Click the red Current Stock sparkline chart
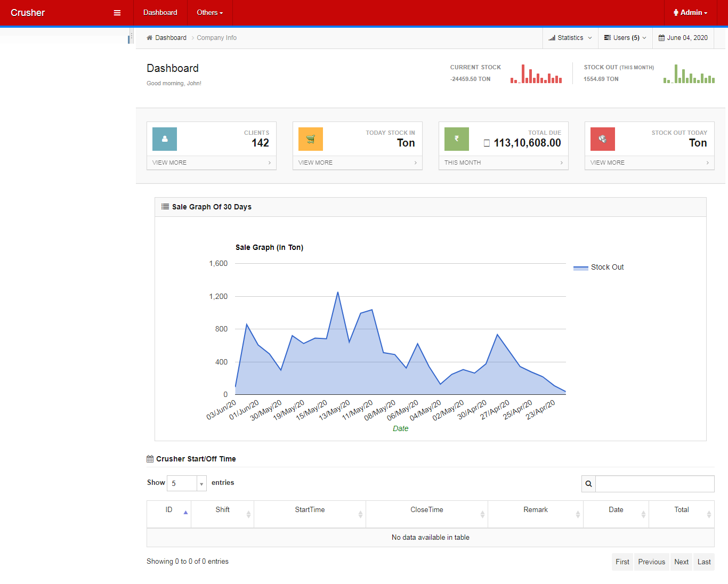The height and width of the screenshot is (584, 728). click(x=536, y=74)
